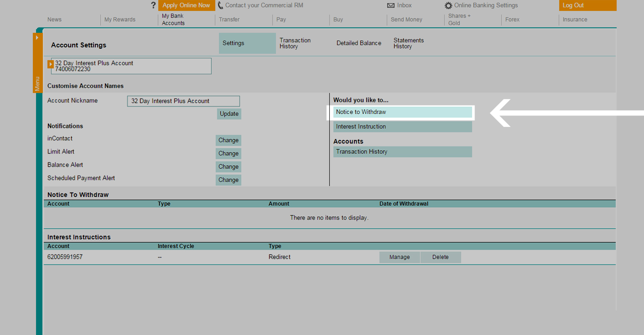Expand the 32 Day Interest Plus Account selector arrow

click(51, 64)
